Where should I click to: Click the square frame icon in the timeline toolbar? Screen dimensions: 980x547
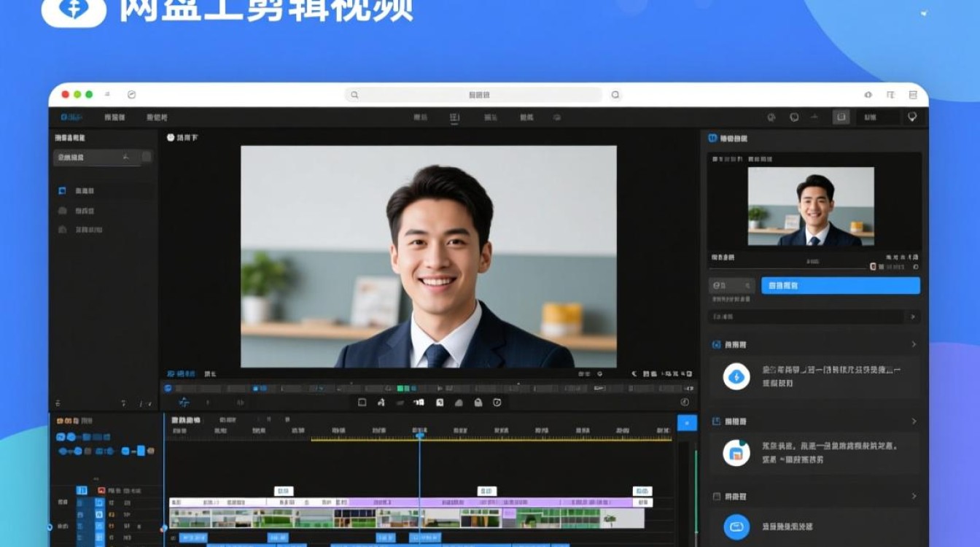(x=362, y=402)
